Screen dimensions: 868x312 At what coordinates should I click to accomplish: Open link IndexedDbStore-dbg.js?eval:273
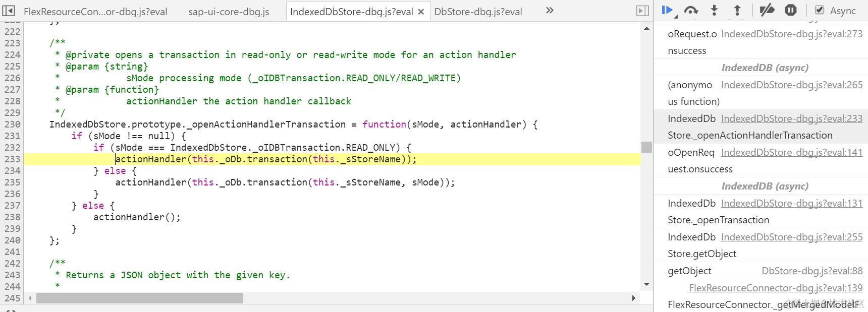(792, 34)
